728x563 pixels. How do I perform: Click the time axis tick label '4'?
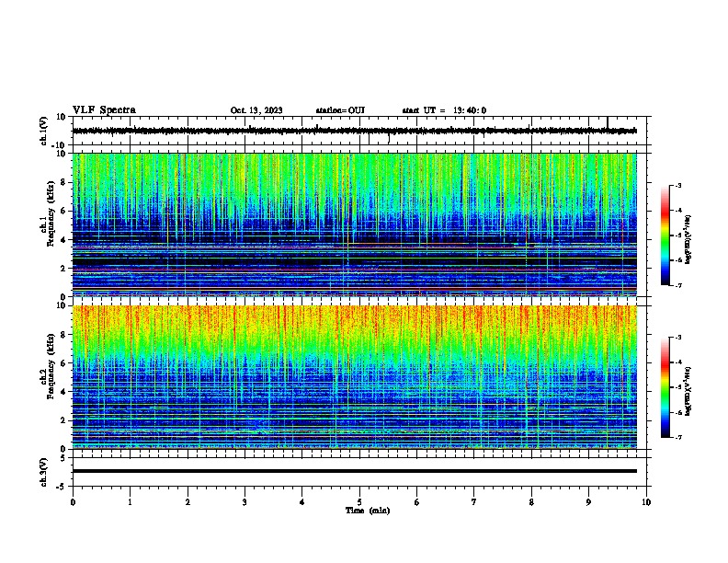[301, 502]
